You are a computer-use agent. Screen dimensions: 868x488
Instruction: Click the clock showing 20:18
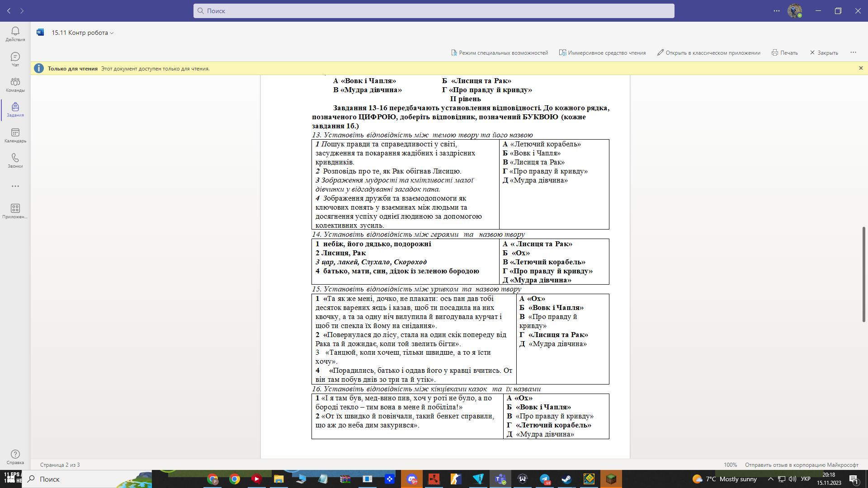click(829, 475)
